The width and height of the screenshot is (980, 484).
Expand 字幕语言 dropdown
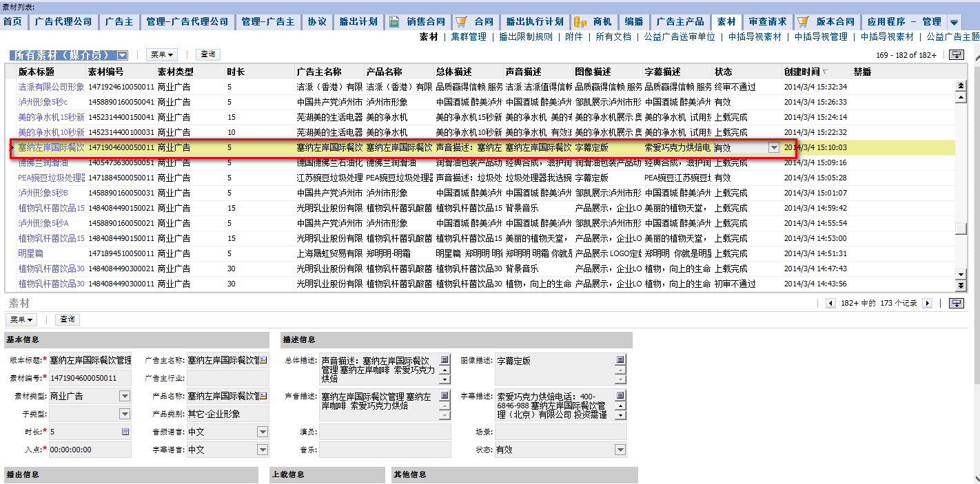point(263,450)
